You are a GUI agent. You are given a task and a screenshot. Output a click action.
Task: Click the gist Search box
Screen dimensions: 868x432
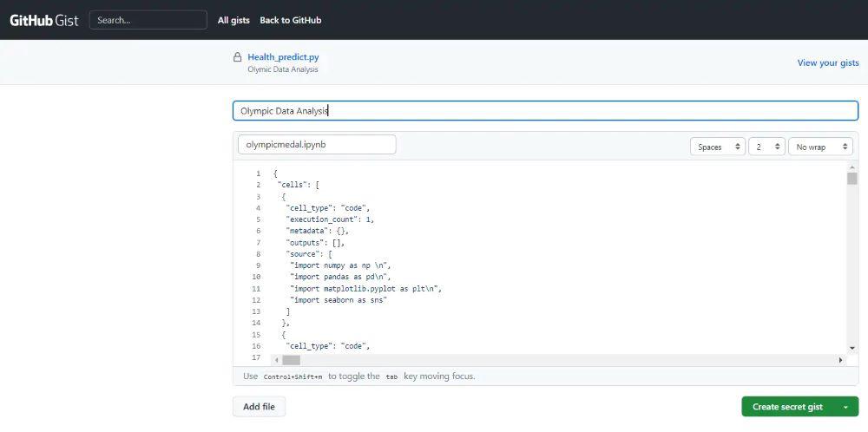tap(148, 20)
